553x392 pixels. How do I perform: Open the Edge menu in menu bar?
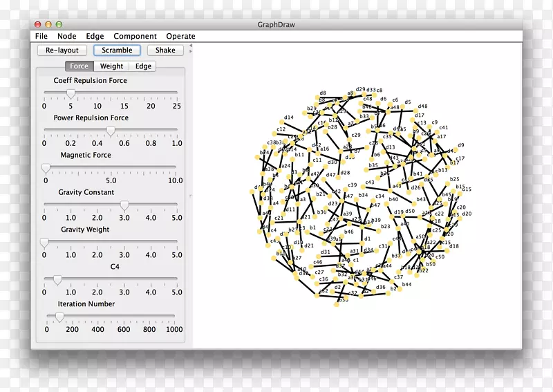point(95,36)
